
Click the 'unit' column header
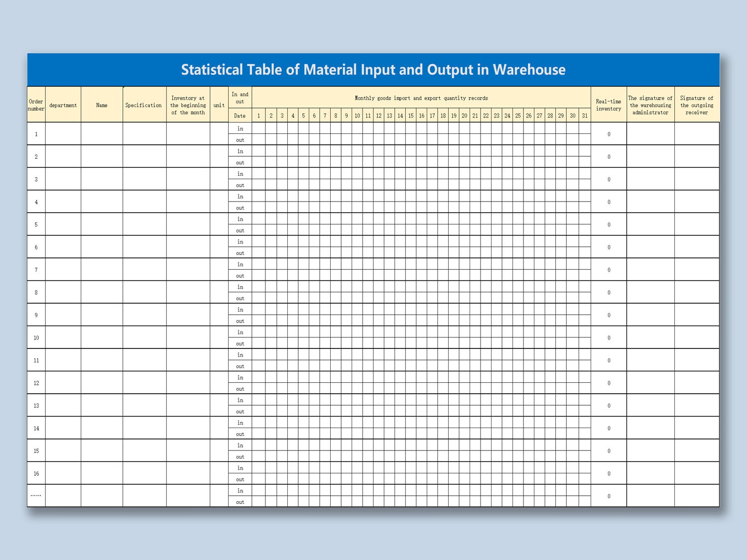pyautogui.click(x=219, y=105)
